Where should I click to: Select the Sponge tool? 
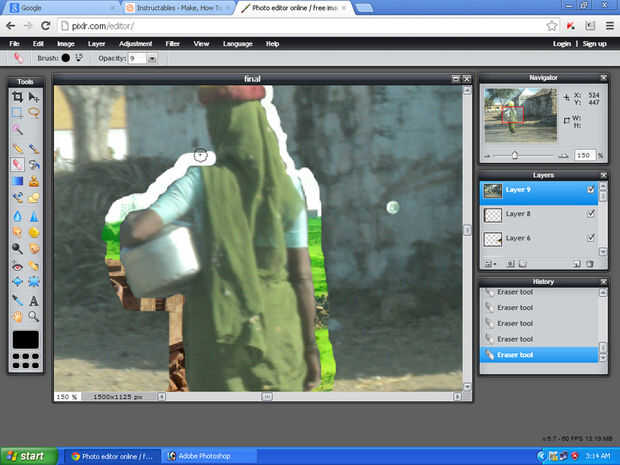pos(34,232)
